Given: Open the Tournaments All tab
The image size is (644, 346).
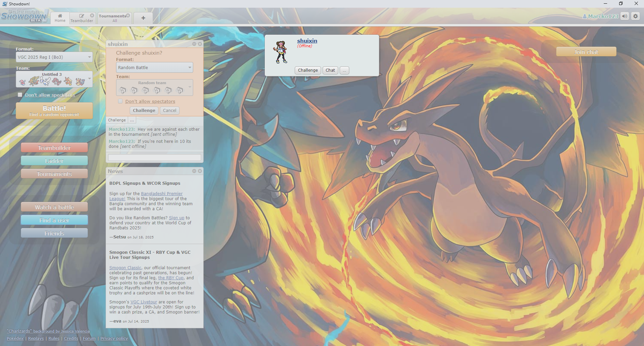Looking at the screenshot, I should click(x=114, y=18).
